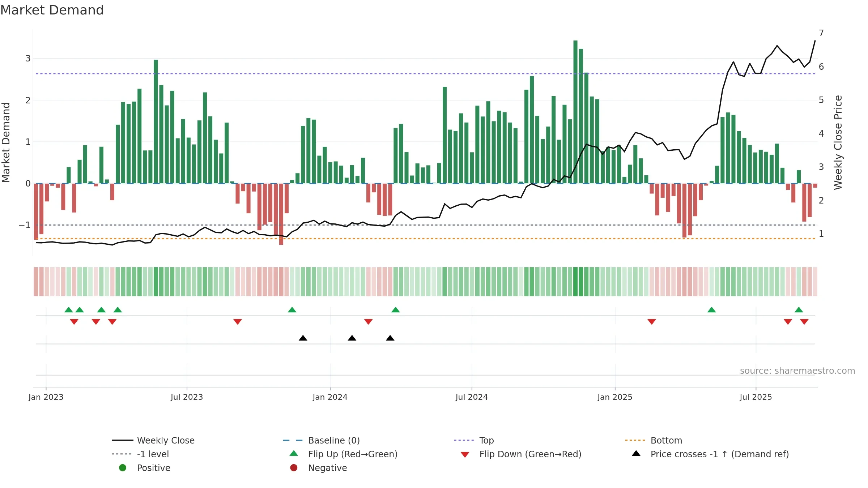Select the last black price-cross triangle marker
This screenshot has width=868, height=488.
tap(390, 338)
